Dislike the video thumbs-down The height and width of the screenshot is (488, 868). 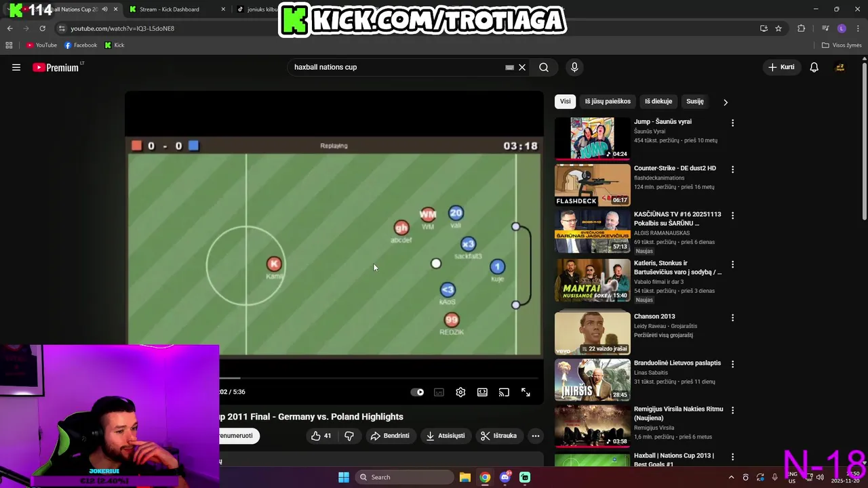click(x=349, y=436)
